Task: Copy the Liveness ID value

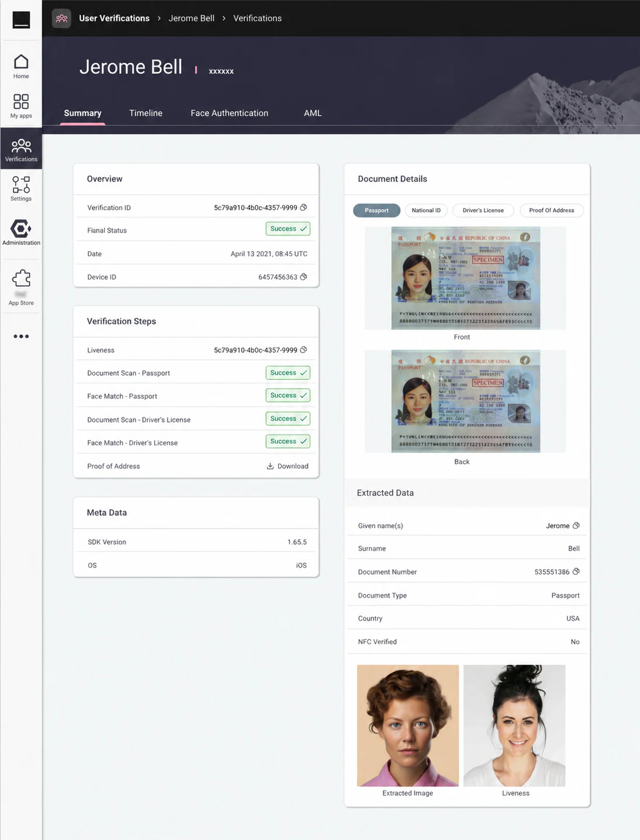Action: point(303,350)
